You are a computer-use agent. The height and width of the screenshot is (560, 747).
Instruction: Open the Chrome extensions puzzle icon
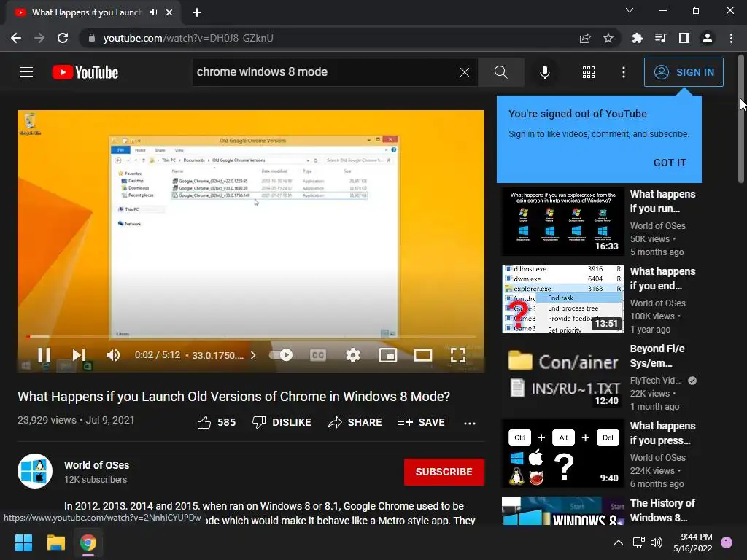tap(637, 38)
